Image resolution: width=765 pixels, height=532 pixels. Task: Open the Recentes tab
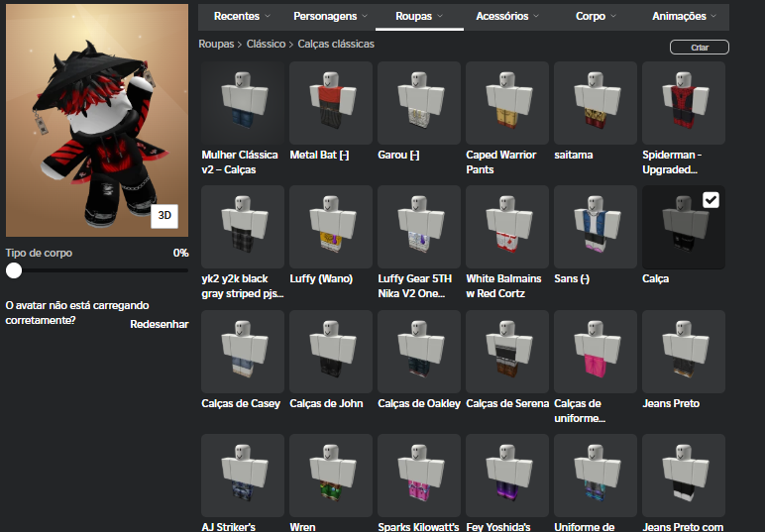[242, 16]
